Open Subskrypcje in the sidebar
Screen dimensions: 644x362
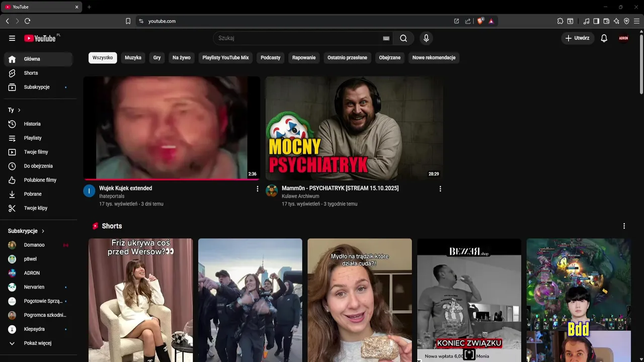[38, 87]
